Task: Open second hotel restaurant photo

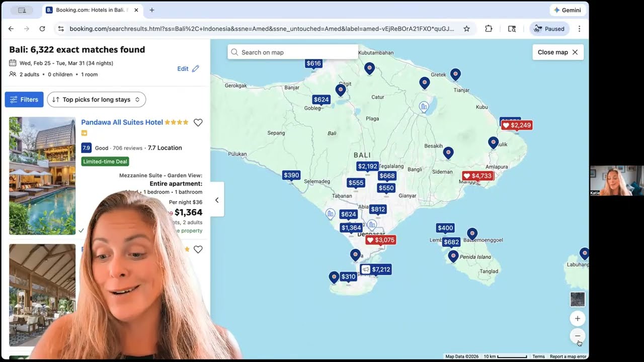Action: tap(42, 295)
